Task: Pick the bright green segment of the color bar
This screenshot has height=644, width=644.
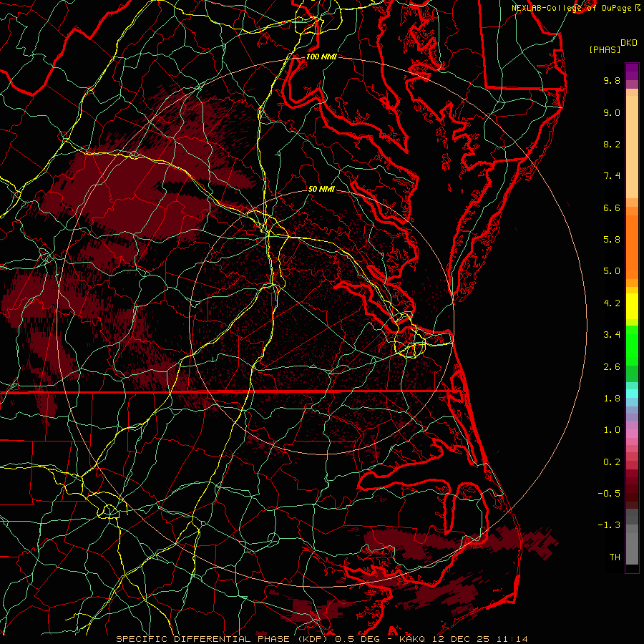Action: (632, 345)
